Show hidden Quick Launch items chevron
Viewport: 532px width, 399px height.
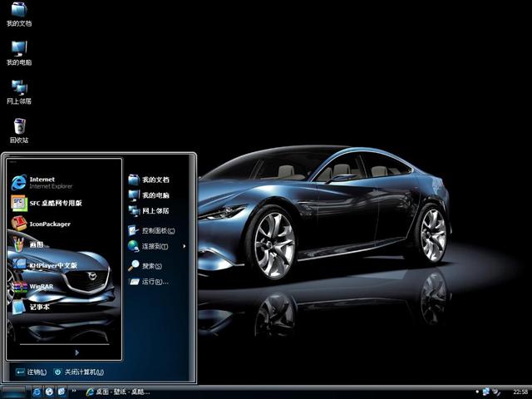(74, 392)
